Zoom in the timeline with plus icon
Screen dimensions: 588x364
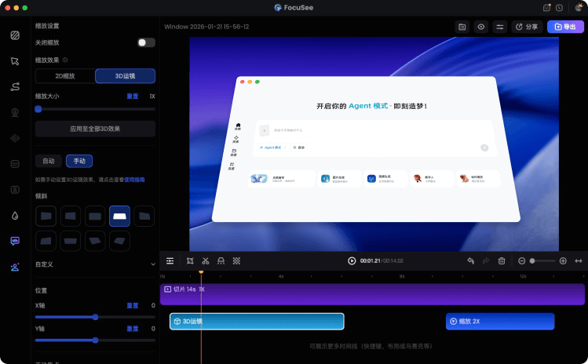click(563, 261)
